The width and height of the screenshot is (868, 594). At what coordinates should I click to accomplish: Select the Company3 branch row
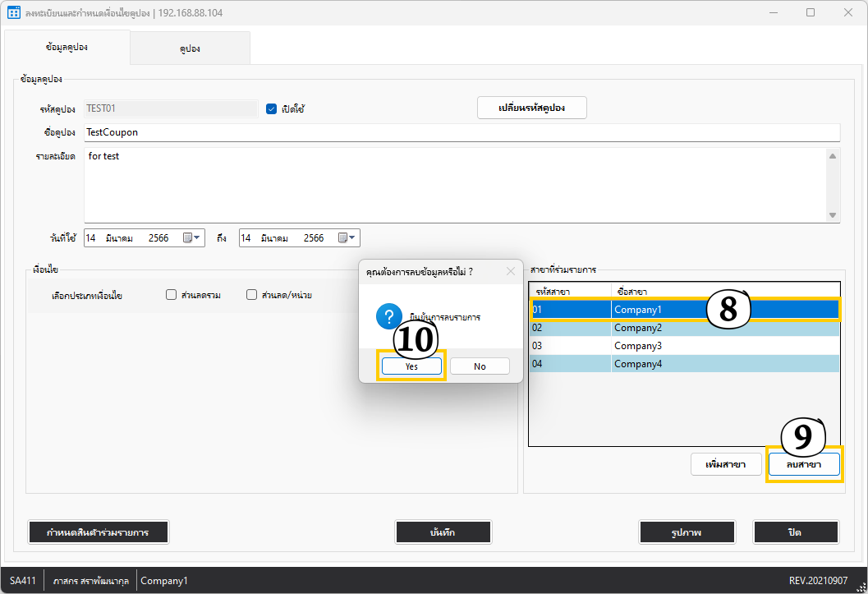683,346
